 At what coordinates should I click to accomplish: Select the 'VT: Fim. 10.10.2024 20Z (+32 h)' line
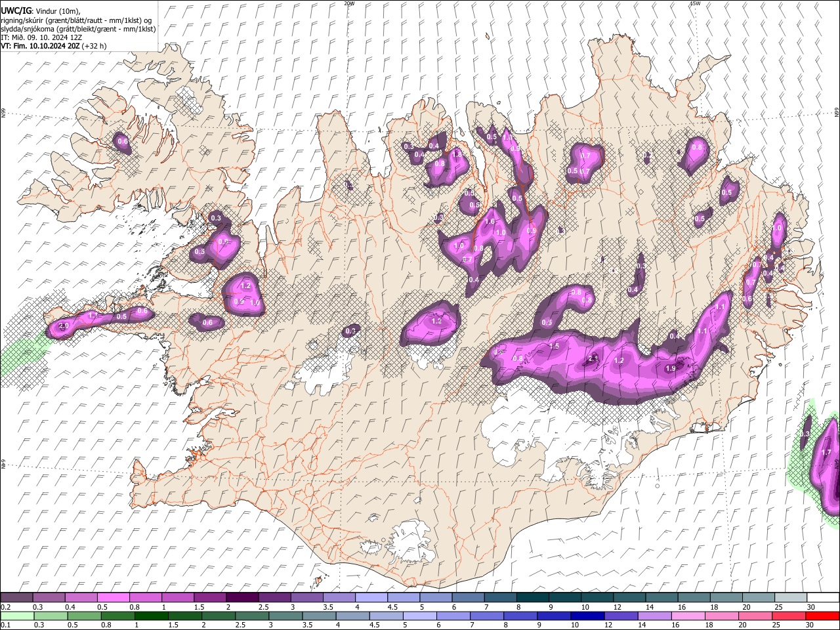53,46
